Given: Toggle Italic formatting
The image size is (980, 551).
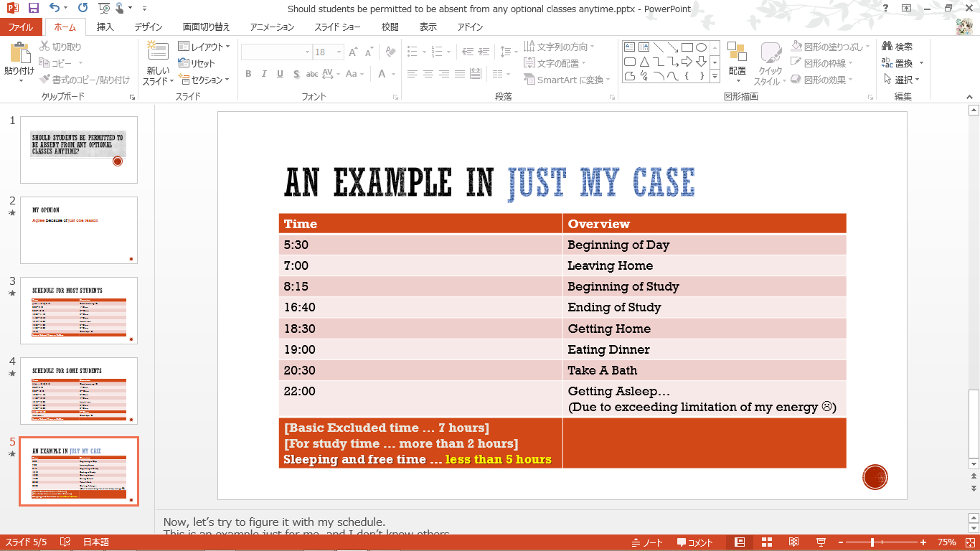Looking at the screenshot, I should 264,74.
